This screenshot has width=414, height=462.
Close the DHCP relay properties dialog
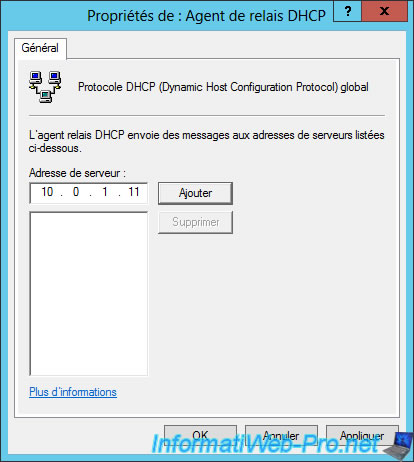click(384, 11)
